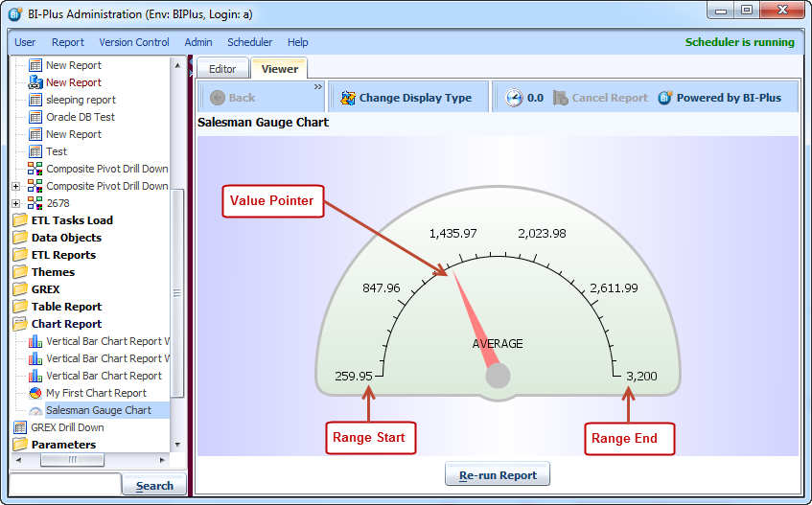
Task: Click the sleeping report table icon
Action: point(35,100)
